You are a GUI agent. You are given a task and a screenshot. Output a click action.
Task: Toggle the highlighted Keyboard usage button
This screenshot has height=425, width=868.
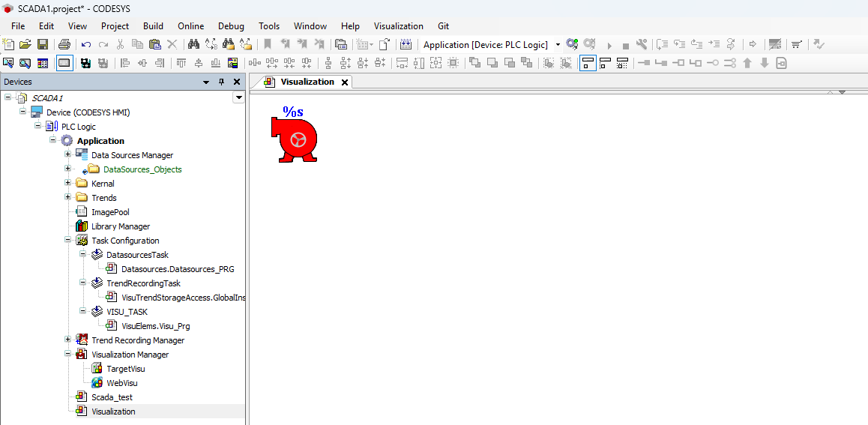click(x=64, y=63)
